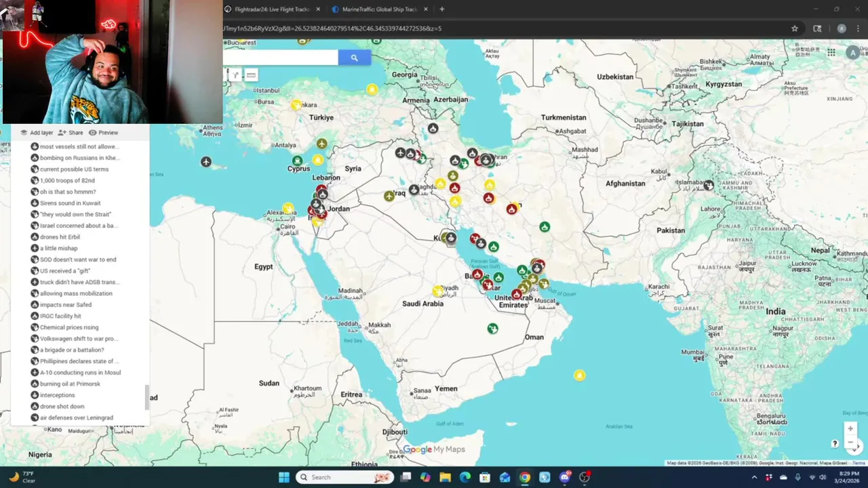This screenshot has width=868, height=488.
Task: Click the Windows taskbar Search box
Action: 345,477
